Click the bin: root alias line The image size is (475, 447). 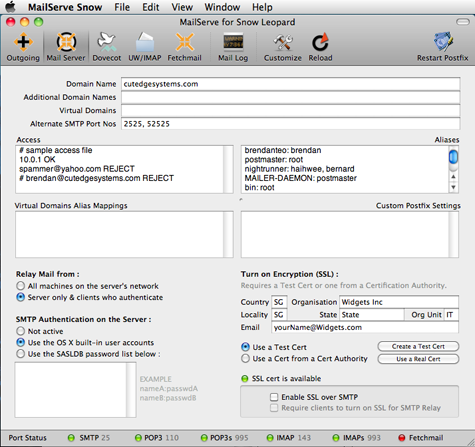259,187
